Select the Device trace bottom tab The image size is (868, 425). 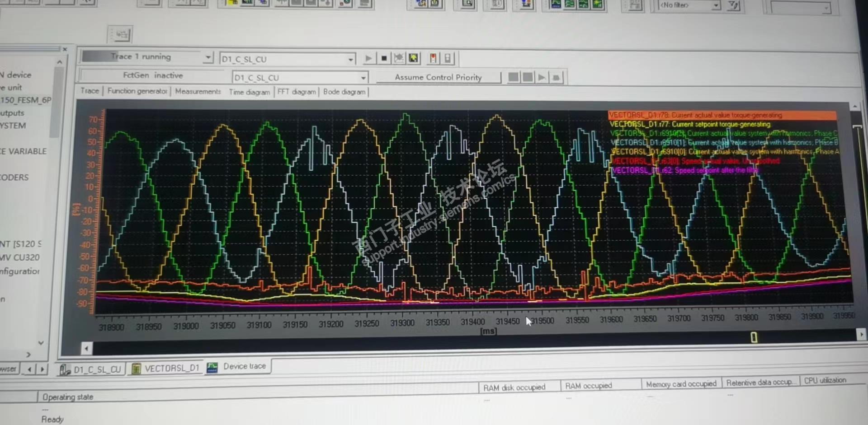pyautogui.click(x=237, y=366)
